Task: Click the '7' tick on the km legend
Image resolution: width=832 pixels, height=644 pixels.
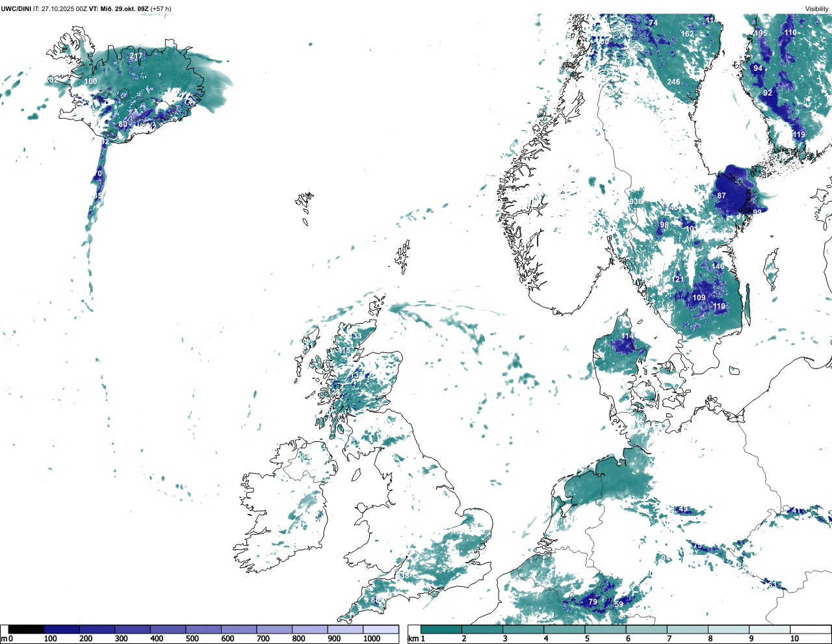Action: click(x=669, y=639)
